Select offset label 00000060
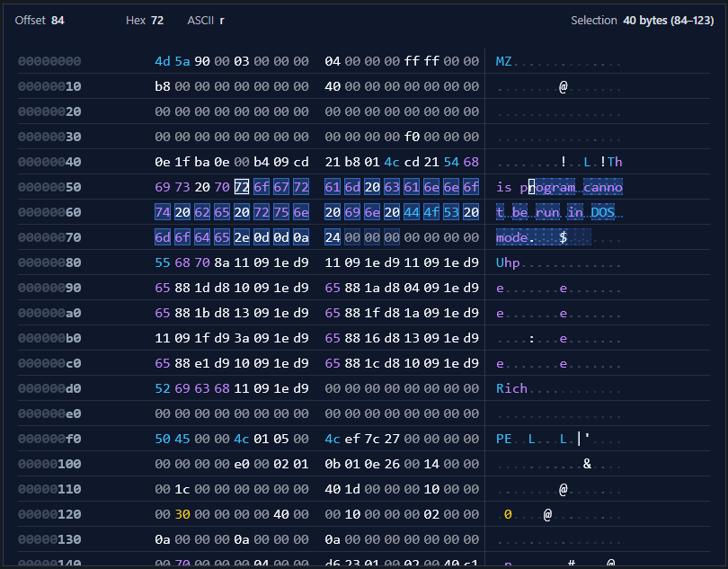Image resolution: width=728 pixels, height=569 pixels. click(x=49, y=212)
